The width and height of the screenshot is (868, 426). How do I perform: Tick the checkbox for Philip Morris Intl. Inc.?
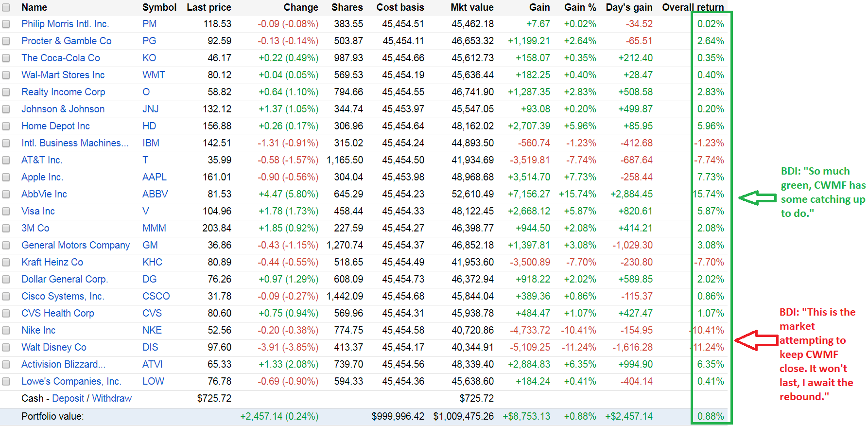point(6,24)
